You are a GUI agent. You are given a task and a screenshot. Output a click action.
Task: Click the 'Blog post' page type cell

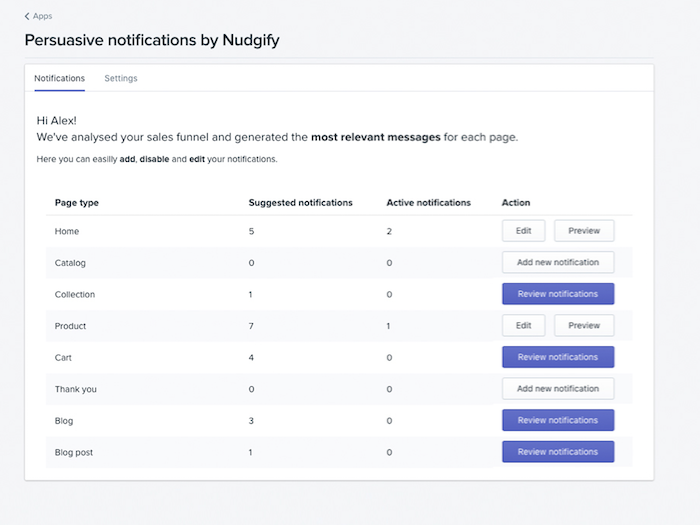pyautogui.click(x=74, y=453)
